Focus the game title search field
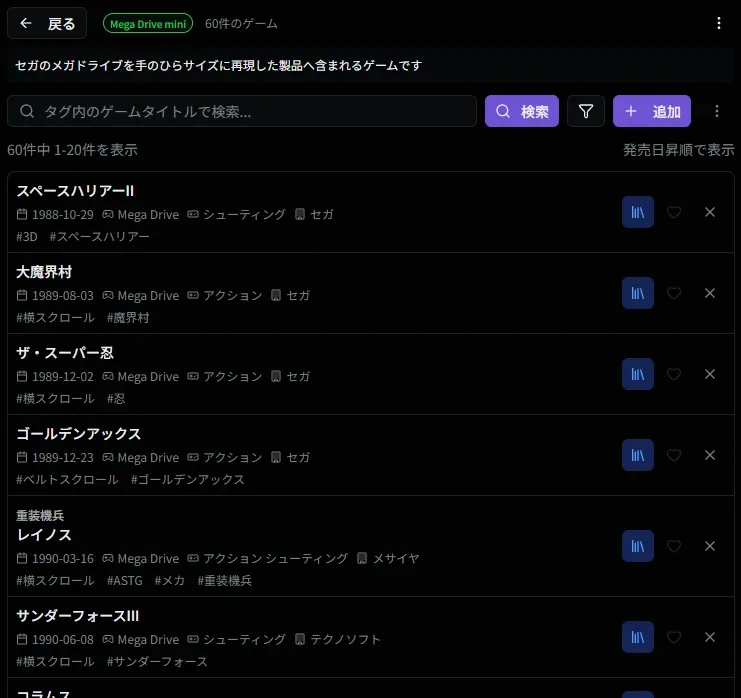Screen dimensions: 741x698 tap(242, 112)
